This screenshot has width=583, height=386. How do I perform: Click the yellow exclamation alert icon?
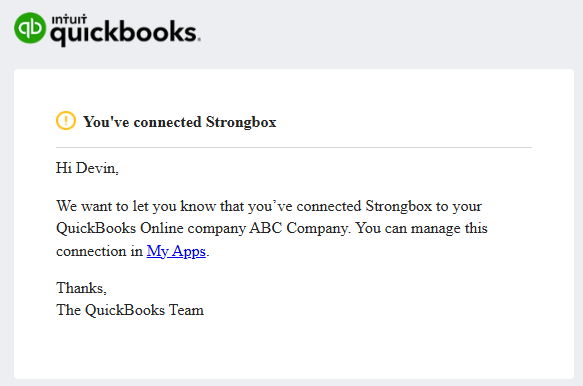(x=66, y=121)
